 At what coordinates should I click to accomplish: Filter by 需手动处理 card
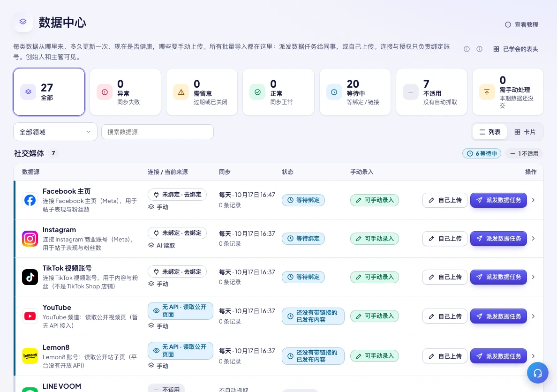508,92
